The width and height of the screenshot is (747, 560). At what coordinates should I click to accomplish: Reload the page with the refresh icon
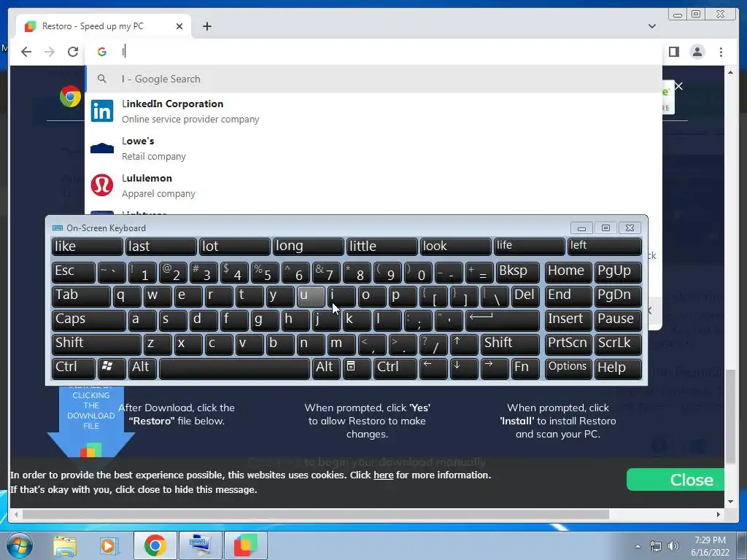(x=73, y=52)
